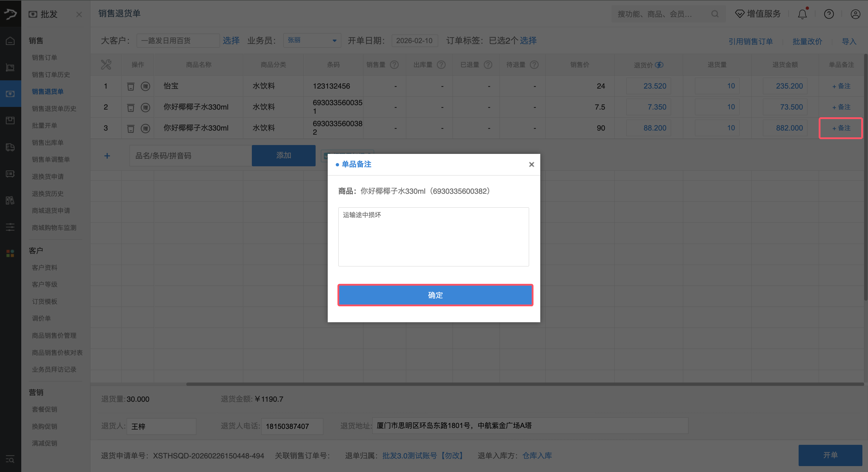Confirm the remark with 确定 button
Viewport: 868px width, 472px height.
point(435,295)
